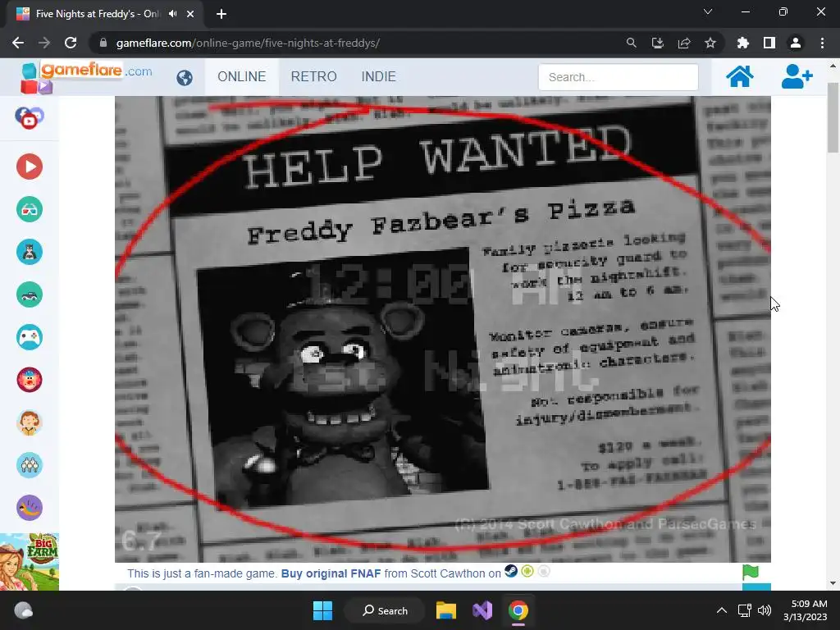Open the Big Farm advertisement thumbnail
The height and width of the screenshot is (630, 840).
pos(30,562)
